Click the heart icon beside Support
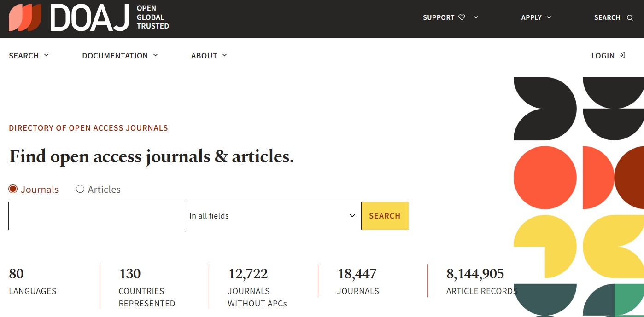The width and height of the screenshot is (644, 317). [462, 17]
